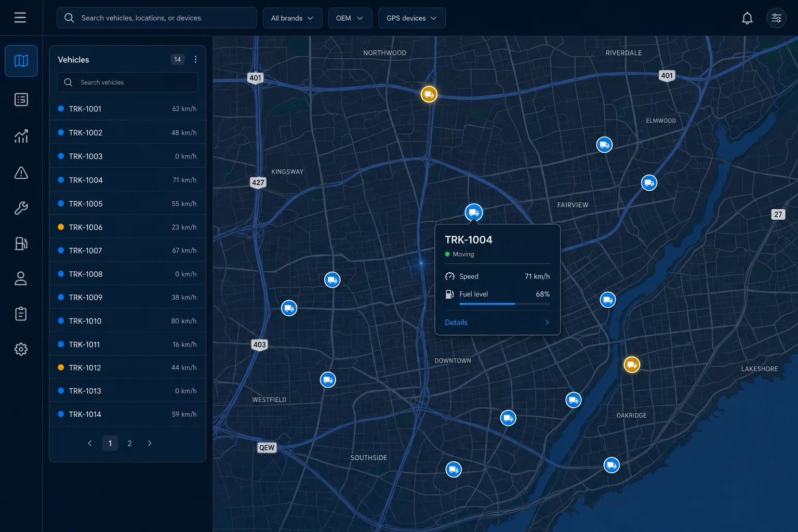798x532 pixels.
Task: Focus the top global search field
Action: click(156, 18)
